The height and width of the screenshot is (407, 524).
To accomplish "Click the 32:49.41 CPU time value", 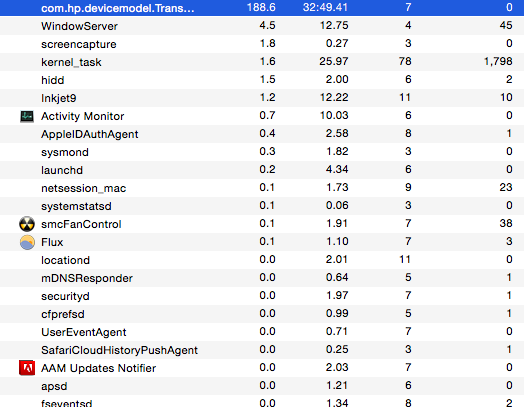I will point(325,7).
